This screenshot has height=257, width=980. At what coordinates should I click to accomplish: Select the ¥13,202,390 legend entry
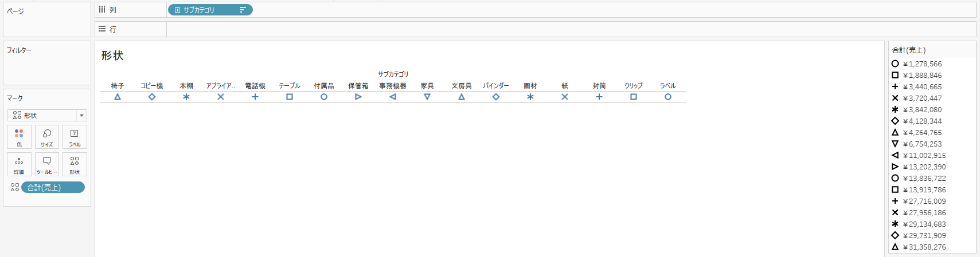click(x=924, y=167)
